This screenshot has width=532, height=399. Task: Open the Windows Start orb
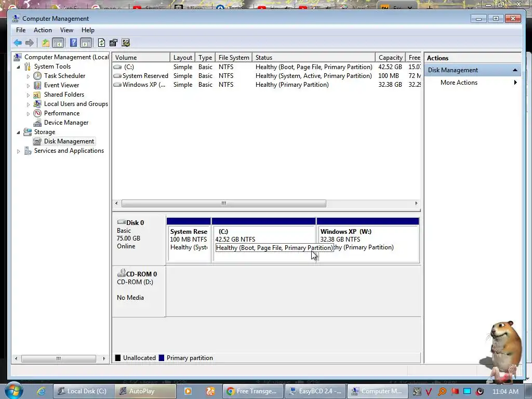tap(14, 391)
